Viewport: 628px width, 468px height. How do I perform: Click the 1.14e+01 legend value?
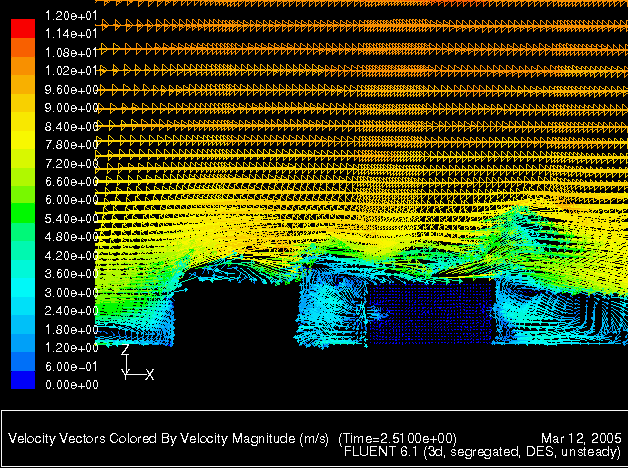coord(71,34)
